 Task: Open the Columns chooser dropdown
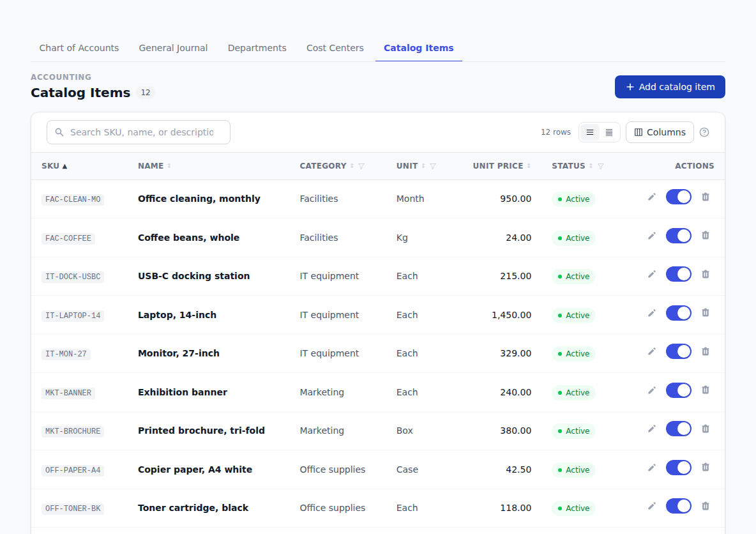(x=660, y=132)
